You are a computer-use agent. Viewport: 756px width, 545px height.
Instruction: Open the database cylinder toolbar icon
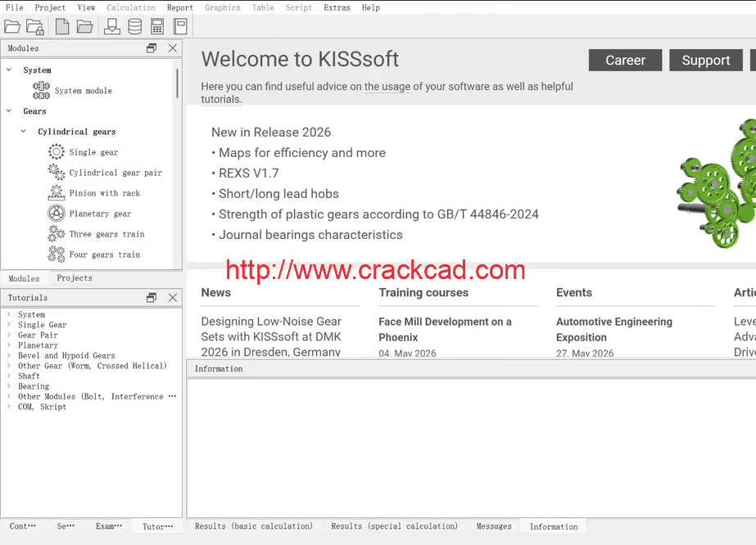[x=135, y=26]
